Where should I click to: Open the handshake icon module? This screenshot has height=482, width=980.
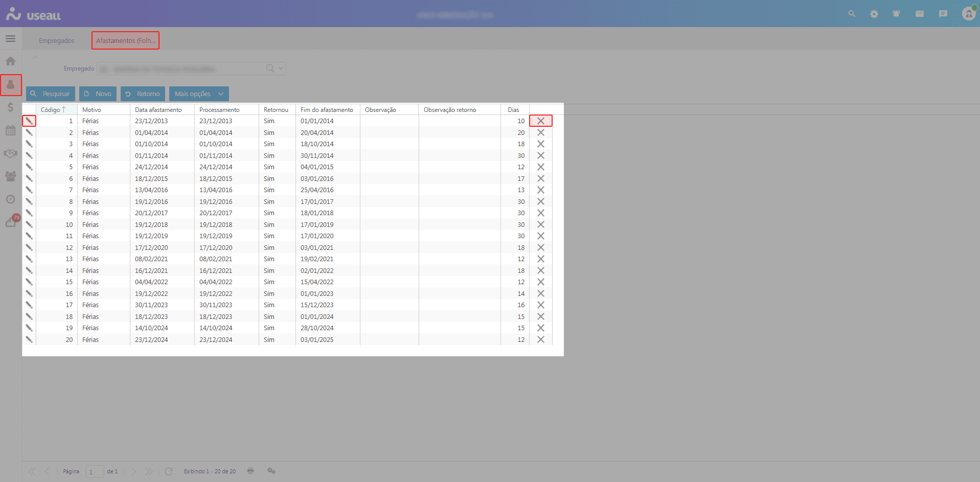click(x=10, y=153)
